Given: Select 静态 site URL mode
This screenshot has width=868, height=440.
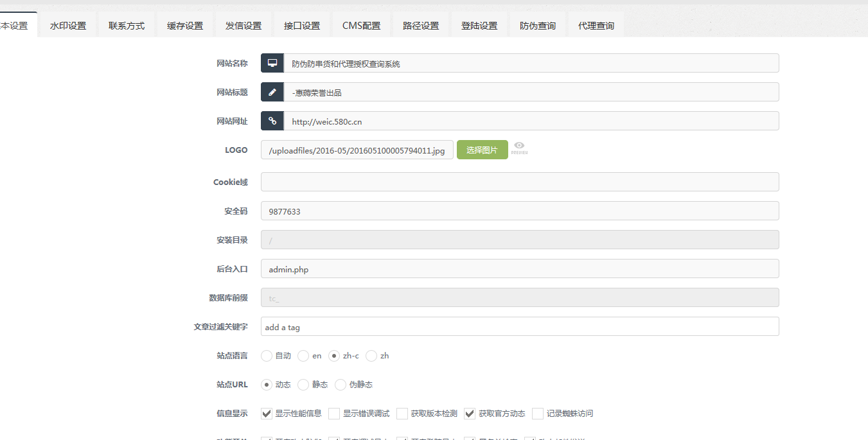Looking at the screenshot, I should click(303, 385).
